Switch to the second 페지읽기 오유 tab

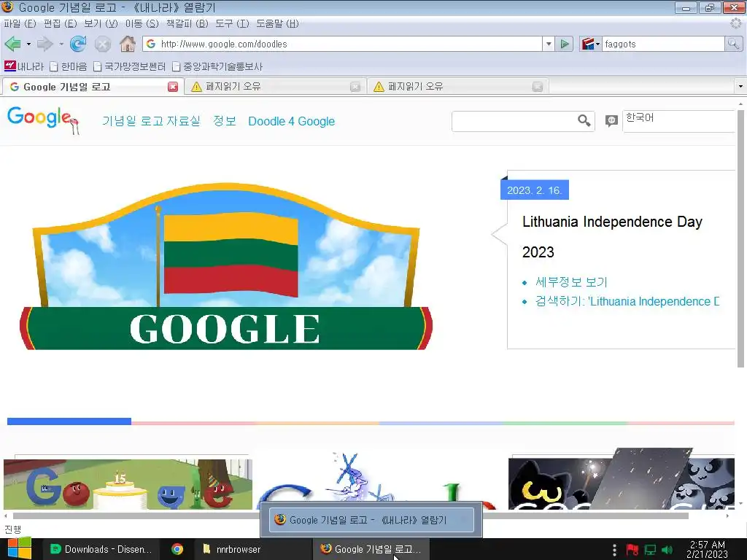pos(457,87)
